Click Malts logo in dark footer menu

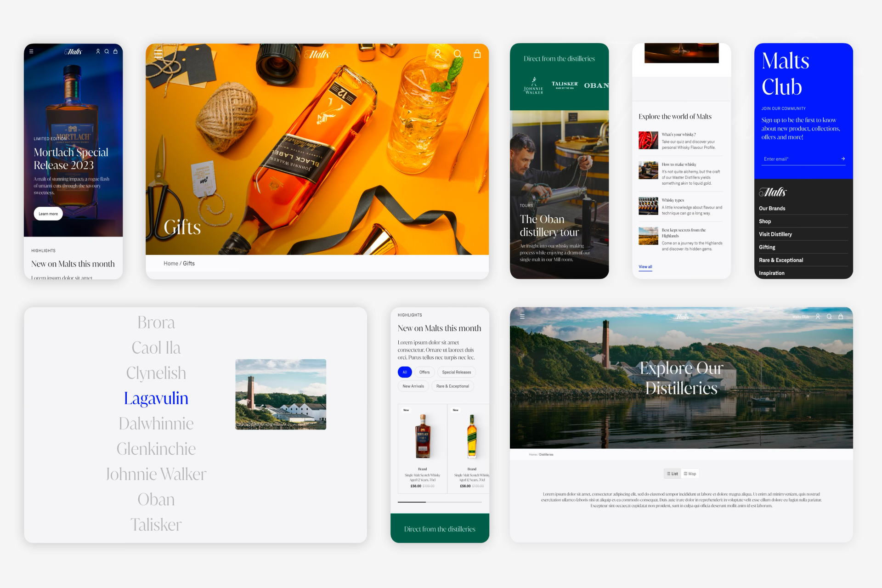click(x=773, y=192)
